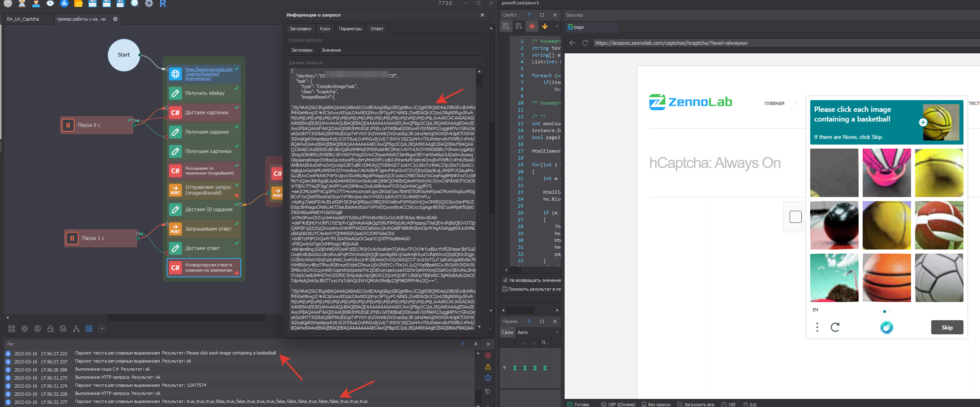The image size is (980, 407).
Task: Toggle warning messages filter in log panel
Action: click(x=488, y=367)
